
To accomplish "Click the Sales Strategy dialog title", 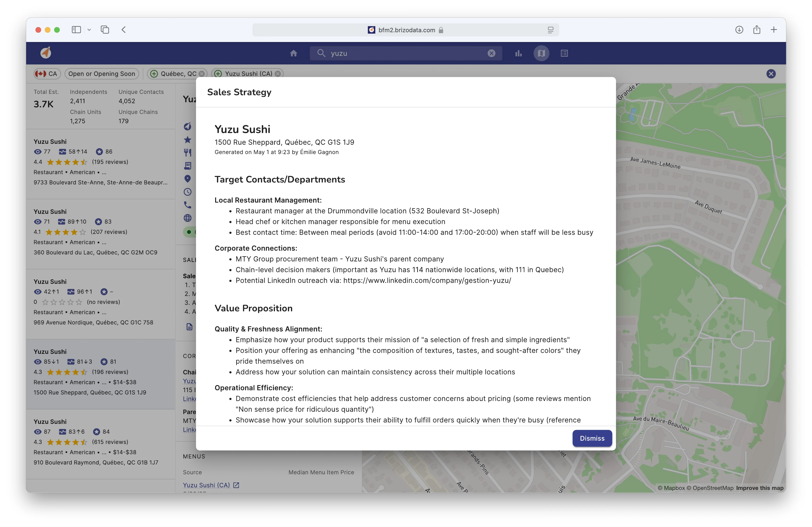I will pos(239,92).
